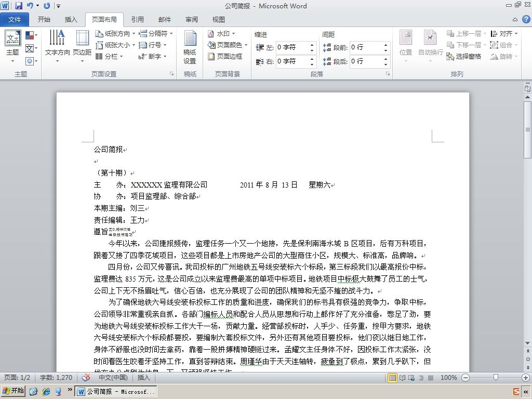Switch to the Insert (插入) tab
532x399 pixels.
tap(71, 20)
